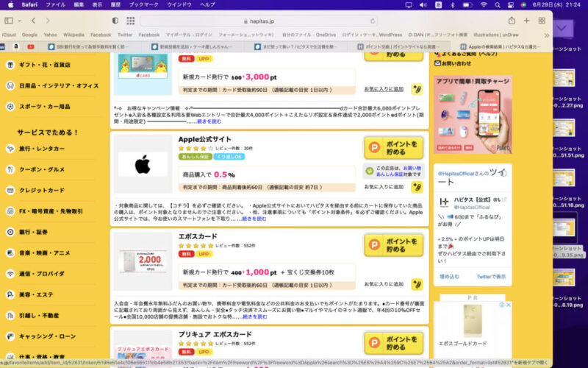Open Spotlight search magnifier icon
Image resolution: width=588 pixels, height=368 pixels.
pyautogui.click(x=498, y=4)
